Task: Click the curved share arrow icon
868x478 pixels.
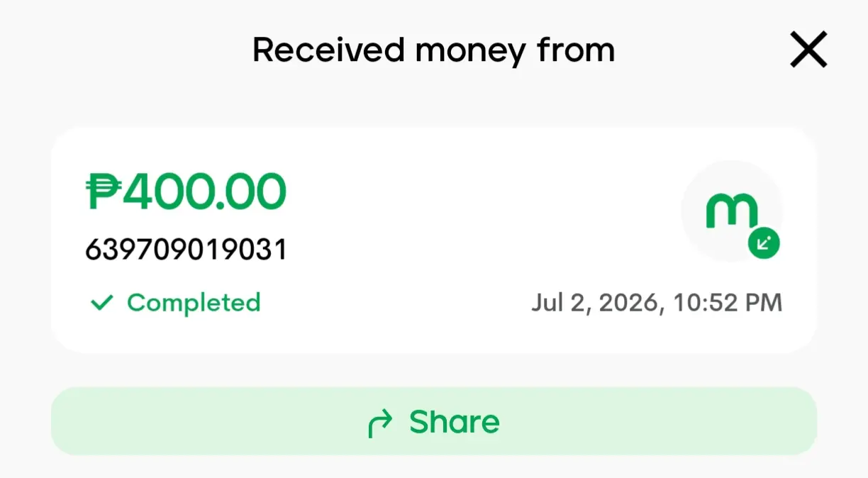Action: pos(380,423)
